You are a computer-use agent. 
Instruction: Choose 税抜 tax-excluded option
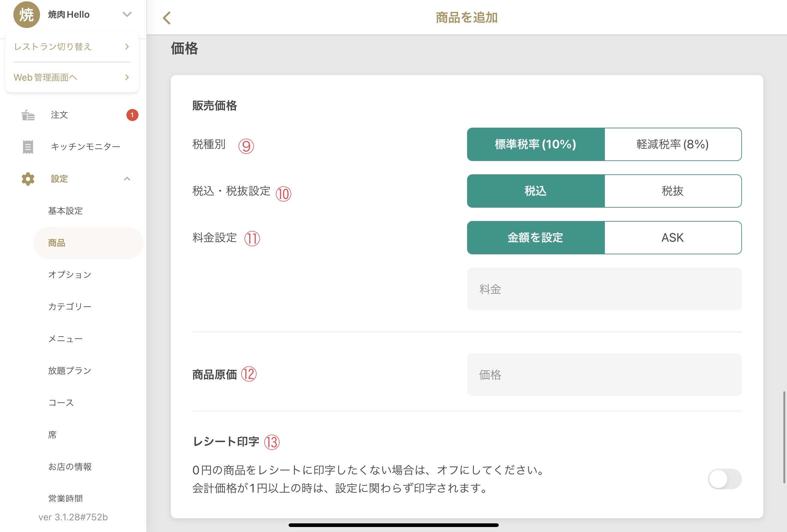tap(673, 191)
